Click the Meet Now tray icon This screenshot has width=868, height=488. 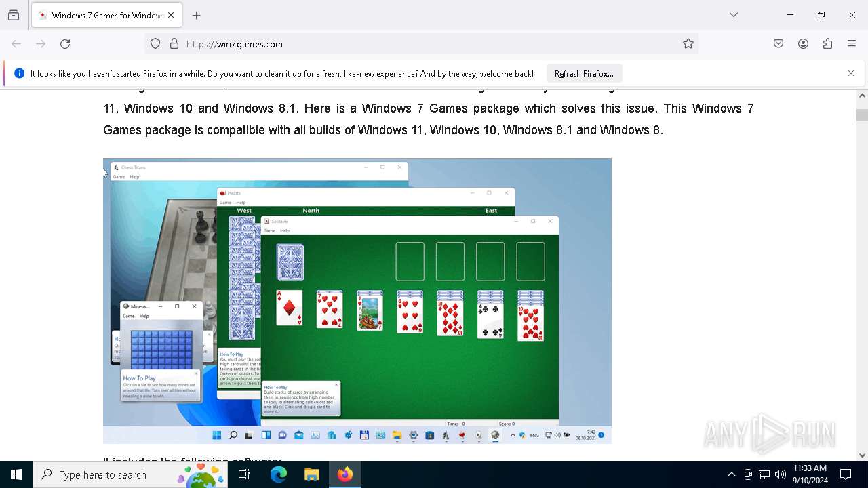point(748,474)
